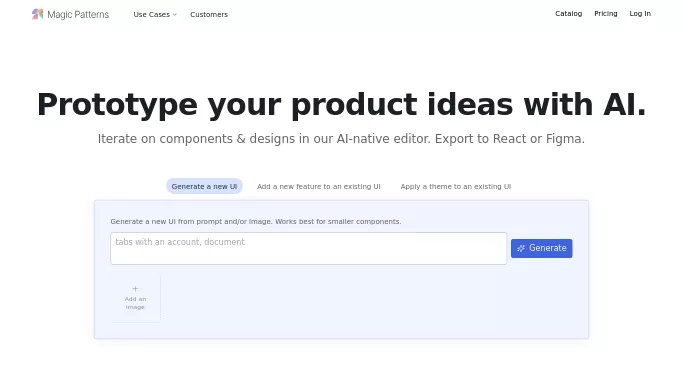Expand the Use Cases chevron
This screenshot has height=384, width=683.
(x=175, y=14)
